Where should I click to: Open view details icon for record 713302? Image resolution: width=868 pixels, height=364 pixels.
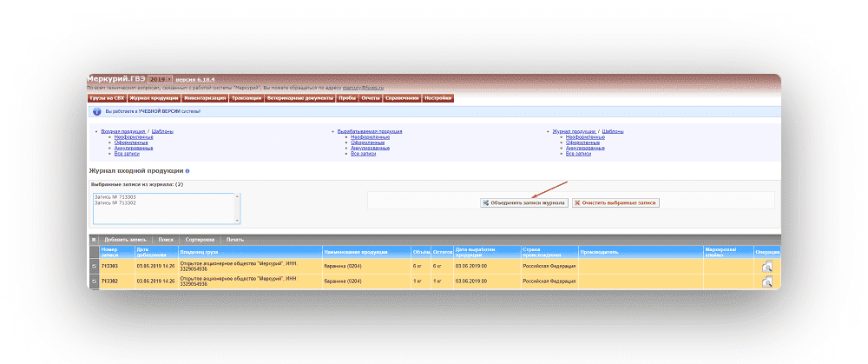tap(766, 282)
